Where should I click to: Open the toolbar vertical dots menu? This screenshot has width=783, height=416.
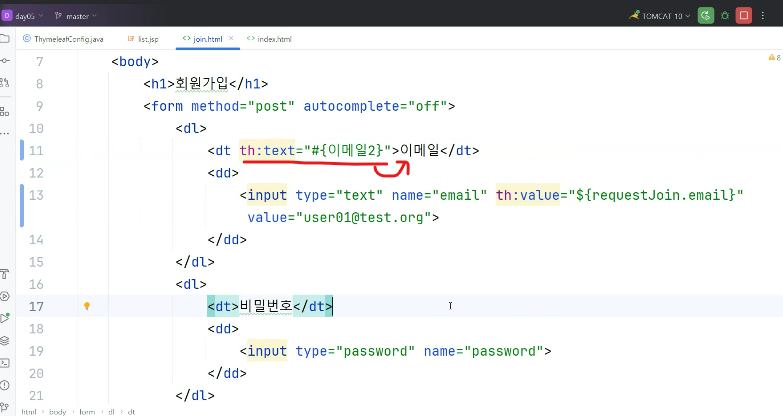(x=763, y=15)
